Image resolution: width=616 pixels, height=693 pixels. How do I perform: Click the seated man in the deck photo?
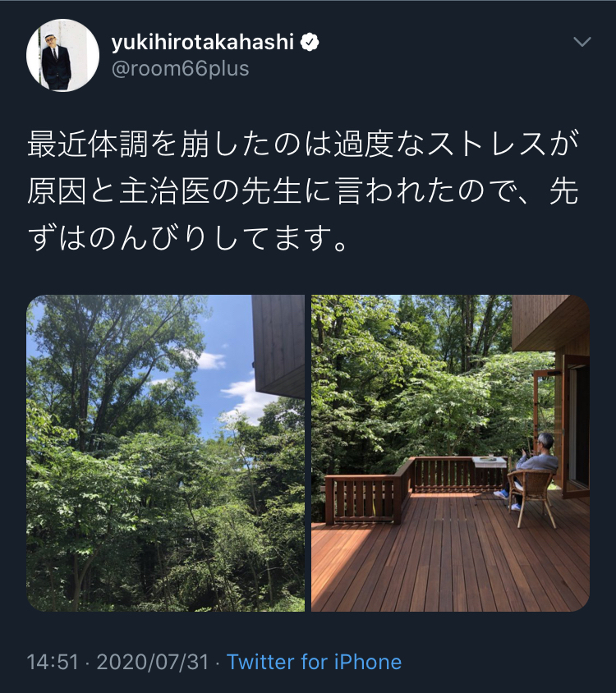[533, 469]
